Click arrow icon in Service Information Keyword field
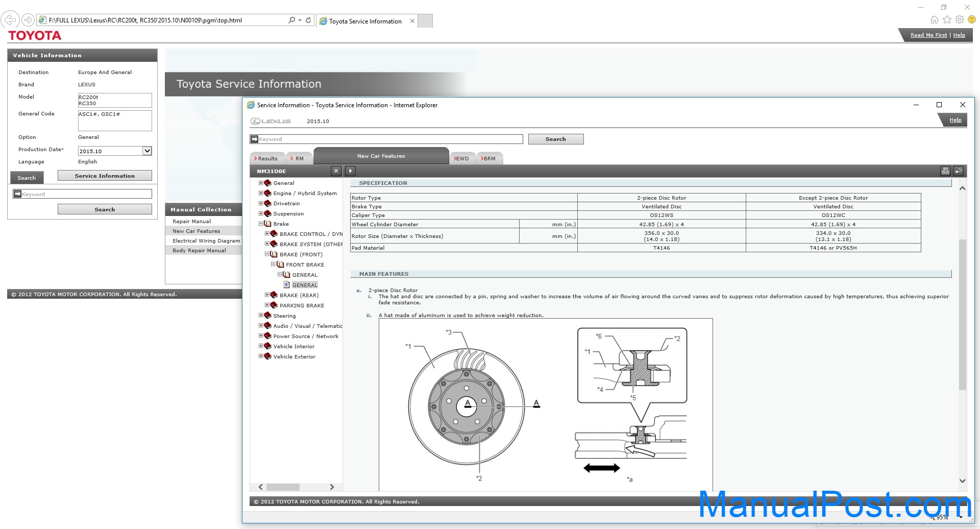Image resolution: width=980 pixels, height=529 pixels. (x=254, y=139)
